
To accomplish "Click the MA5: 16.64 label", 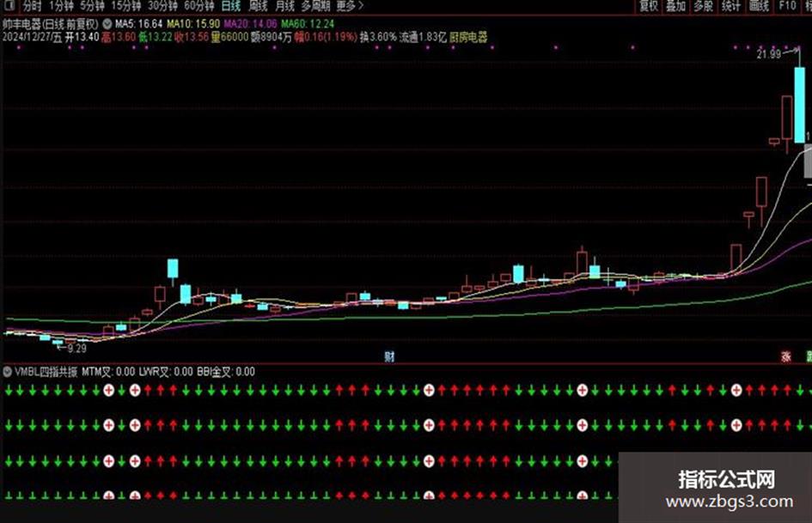I will [x=139, y=24].
